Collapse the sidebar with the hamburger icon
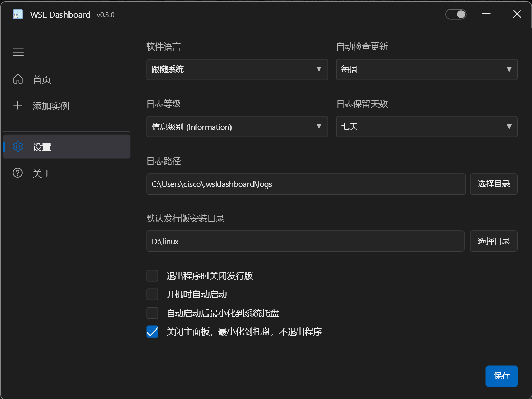 coord(18,52)
